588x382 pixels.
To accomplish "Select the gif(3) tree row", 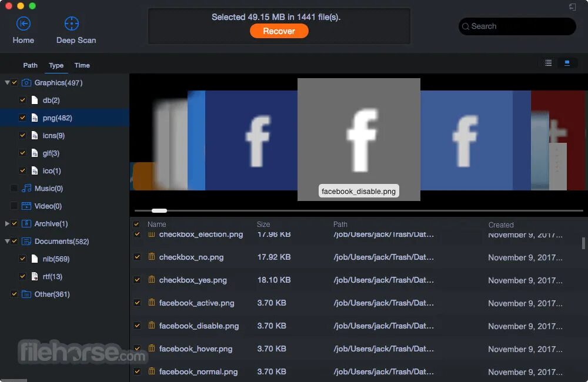I will click(65, 153).
